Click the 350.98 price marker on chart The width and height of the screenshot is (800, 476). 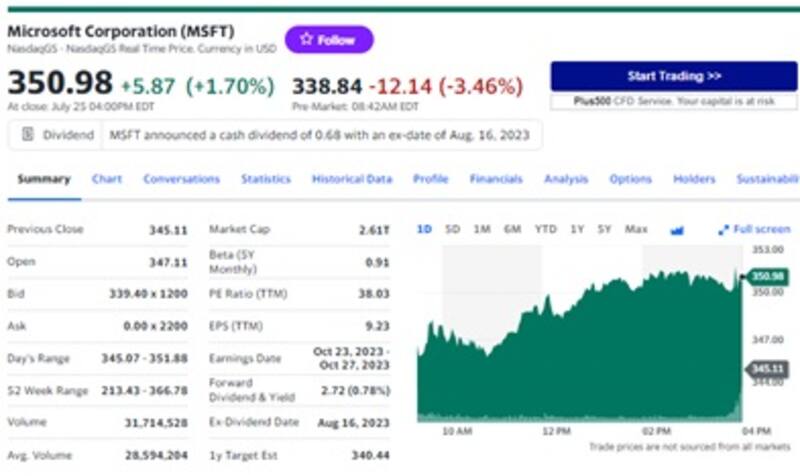tap(766, 276)
